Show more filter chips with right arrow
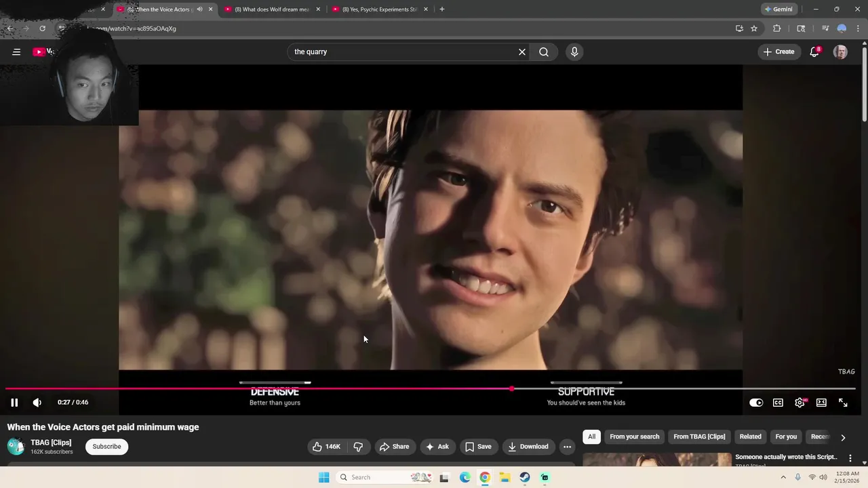 click(x=843, y=437)
